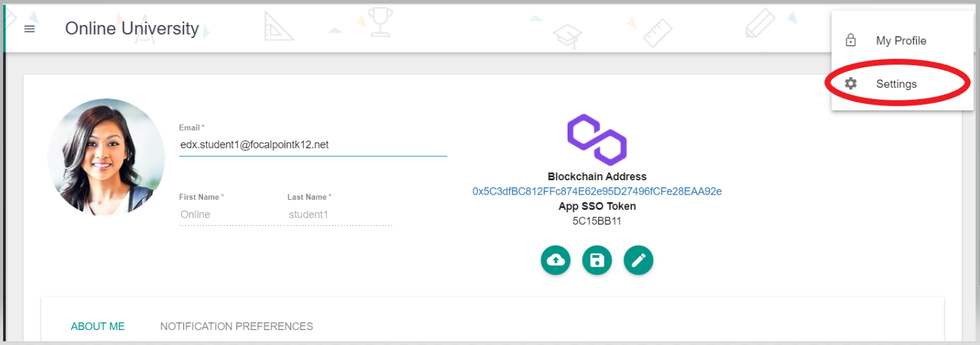Screen dimensions: 980x345
Task: Click the gear icon beside Settings
Action: [850, 84]
